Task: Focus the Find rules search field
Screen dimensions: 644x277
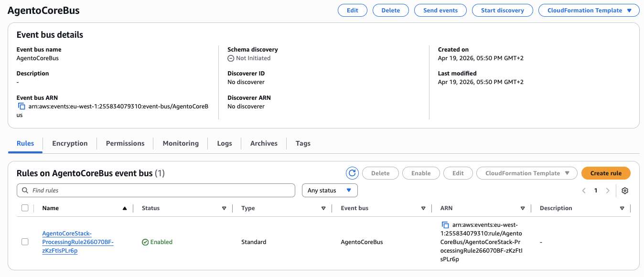Action: 156,191
